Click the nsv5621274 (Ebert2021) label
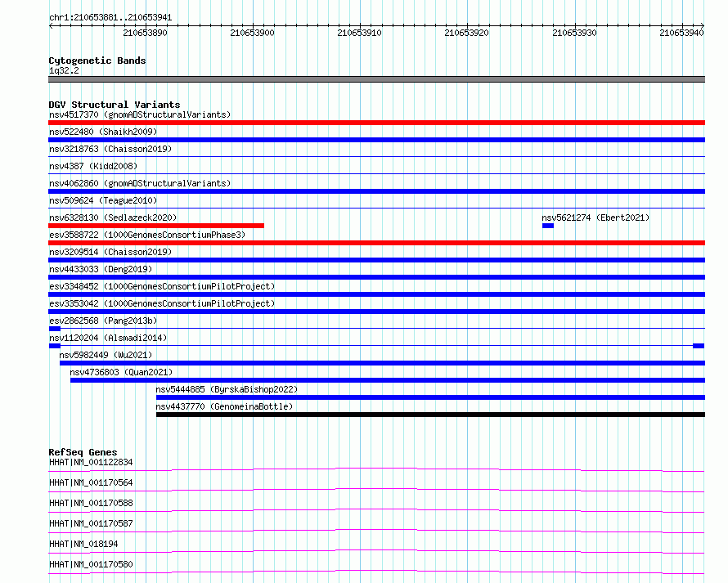The image size is (728, 583). 595,218
